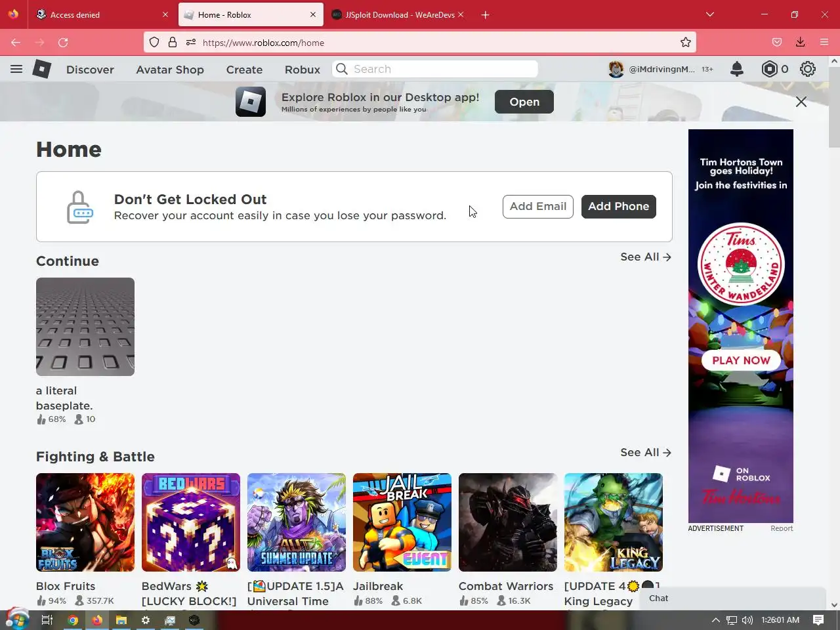Click the Roblox search field
Viewport: 840px width, 630px height.
(436, 69)
